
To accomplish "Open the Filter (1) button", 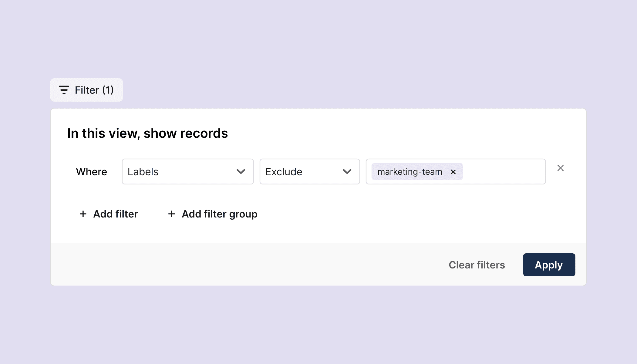I will click(x=86, y=90).
